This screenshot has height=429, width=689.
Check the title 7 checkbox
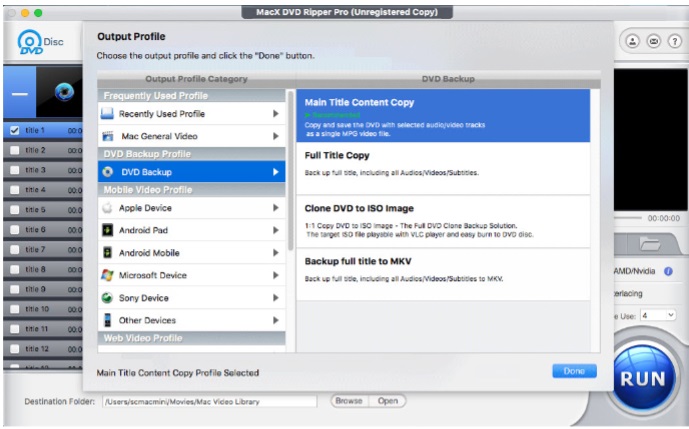coord(15,250)
